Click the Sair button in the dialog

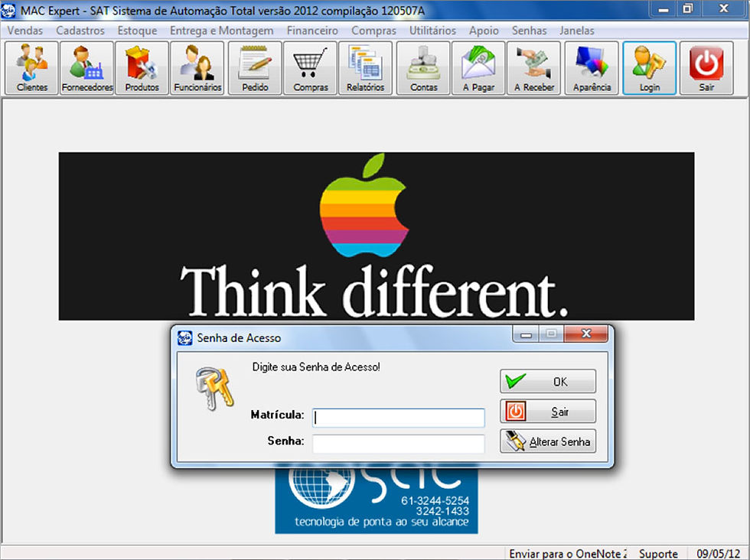click(548, 412)
